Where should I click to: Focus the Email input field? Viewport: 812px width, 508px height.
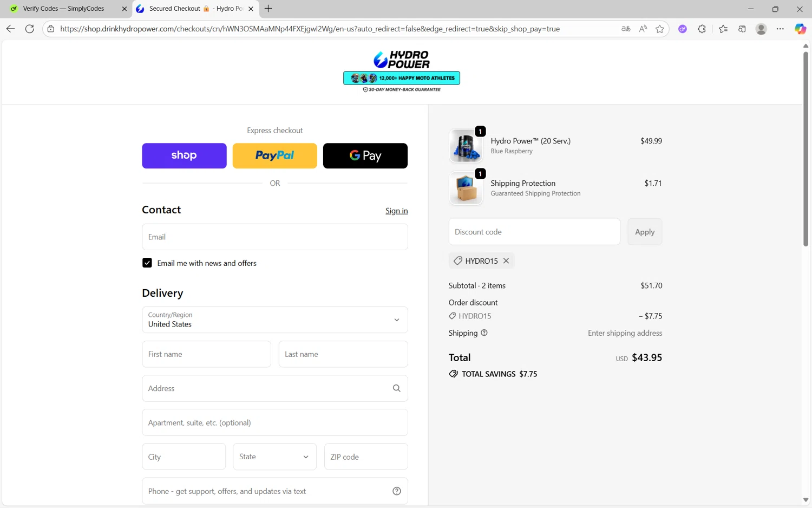[x=275, y=237]
